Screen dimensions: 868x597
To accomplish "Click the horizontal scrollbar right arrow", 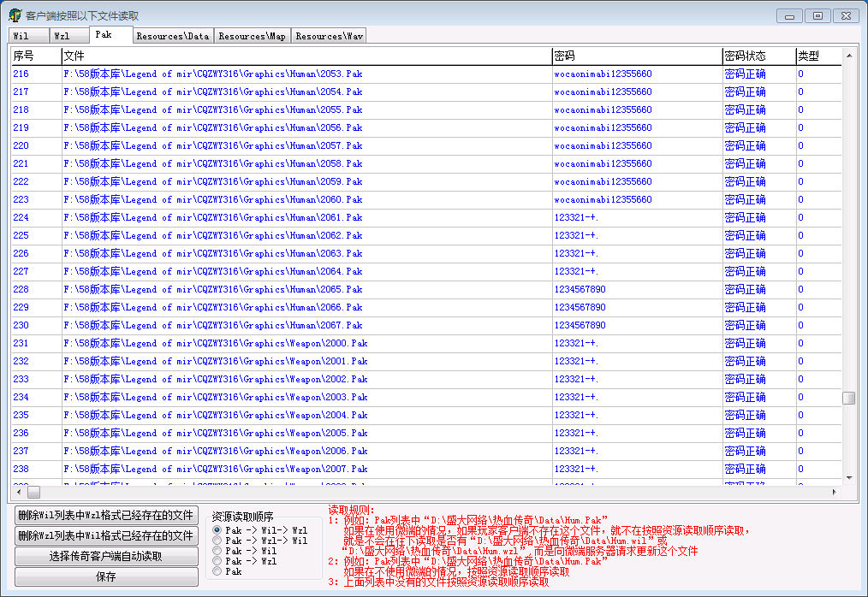I will click(x=835, y=492).
